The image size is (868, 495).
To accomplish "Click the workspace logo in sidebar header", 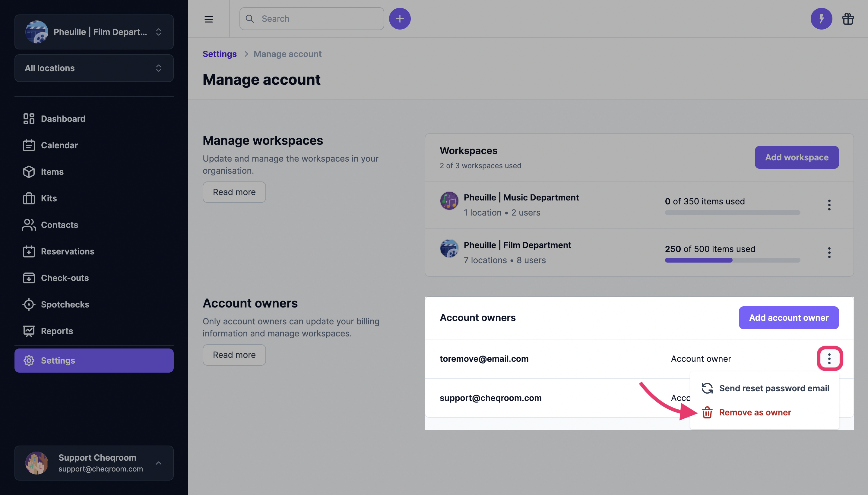I will pyautogui.click(x=37, y=32).
